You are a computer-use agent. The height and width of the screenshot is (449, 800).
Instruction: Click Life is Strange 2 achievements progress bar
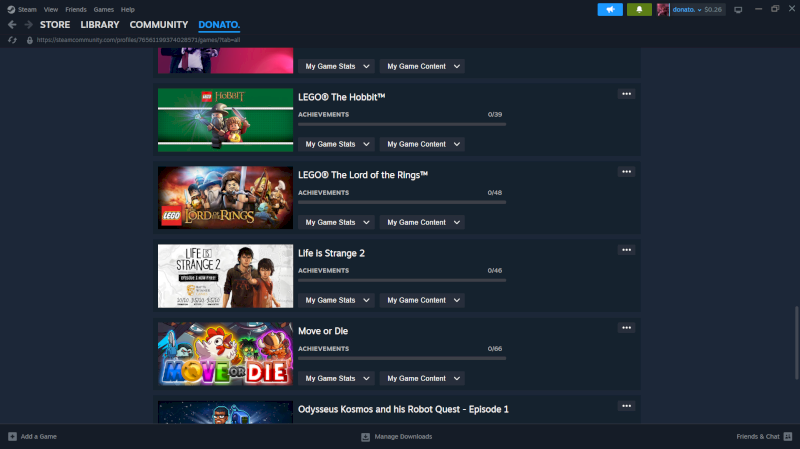tap(402, 281)
